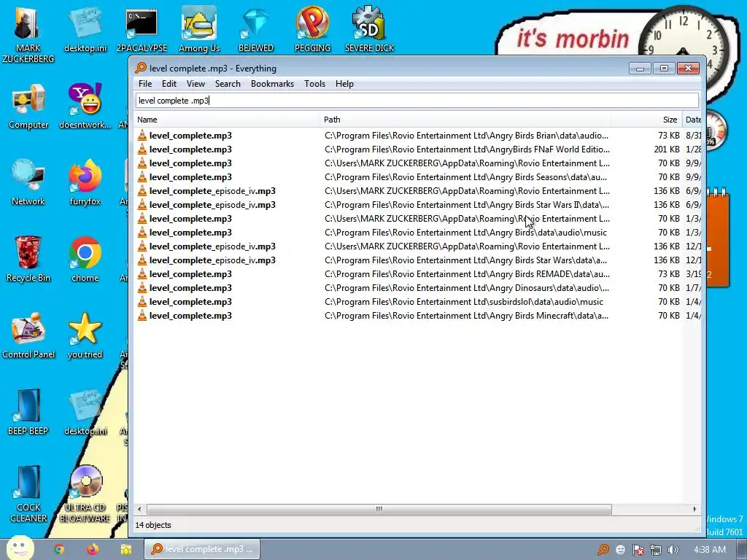Select the desktop.ini file on top row
Screen dimensions: 747x560
pos(85,29)
